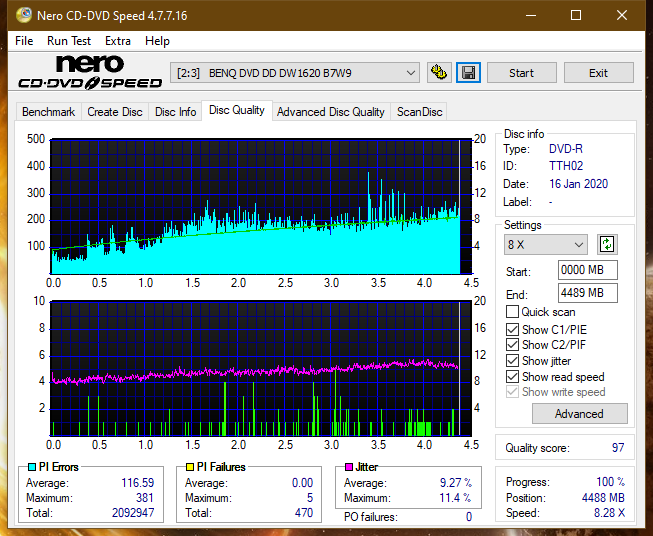
Task: Switch to the Create Disc tab
Action: click(x=115, y=112)
